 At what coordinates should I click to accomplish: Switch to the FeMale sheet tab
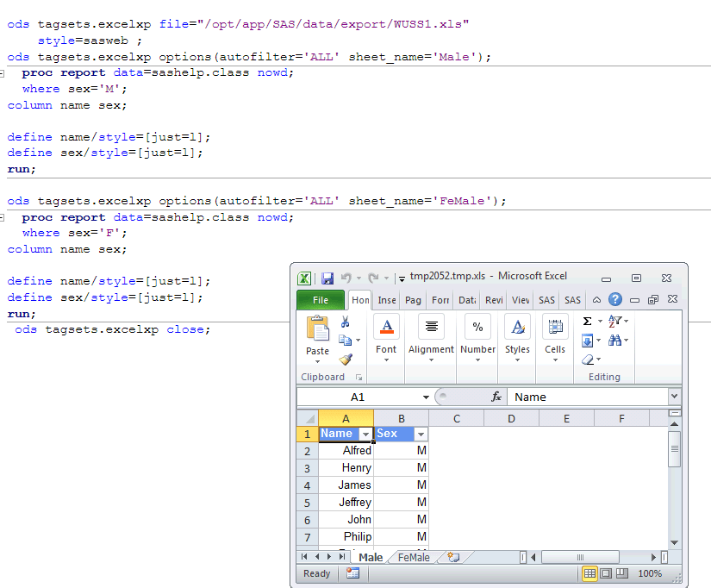413,557
